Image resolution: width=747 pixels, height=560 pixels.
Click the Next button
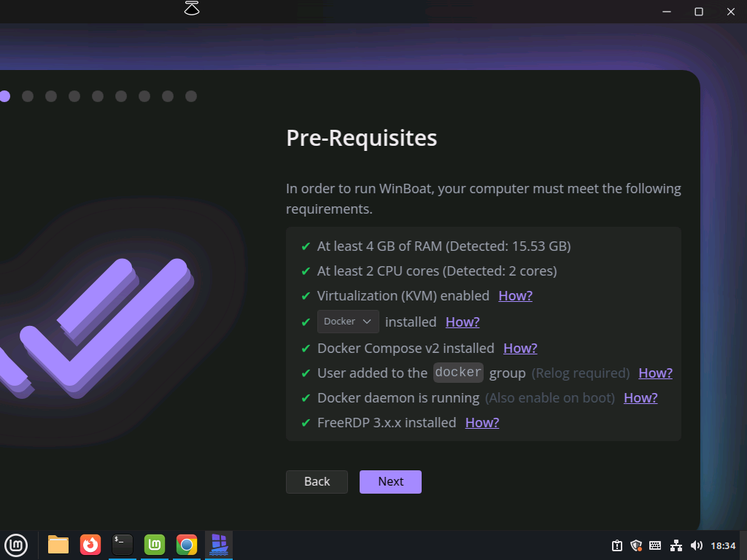(390, 481)
